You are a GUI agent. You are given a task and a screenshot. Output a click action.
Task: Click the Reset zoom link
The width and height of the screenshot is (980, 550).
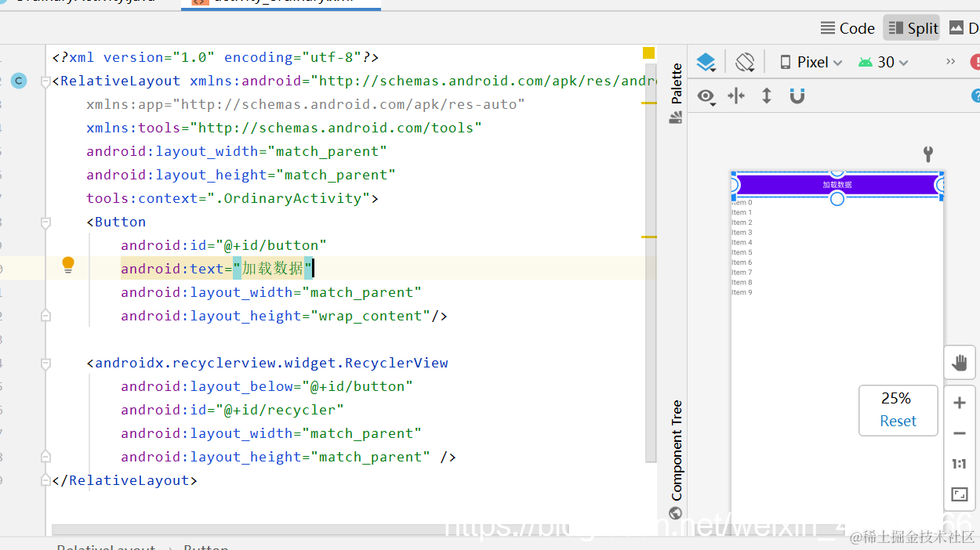coord(898,421)
